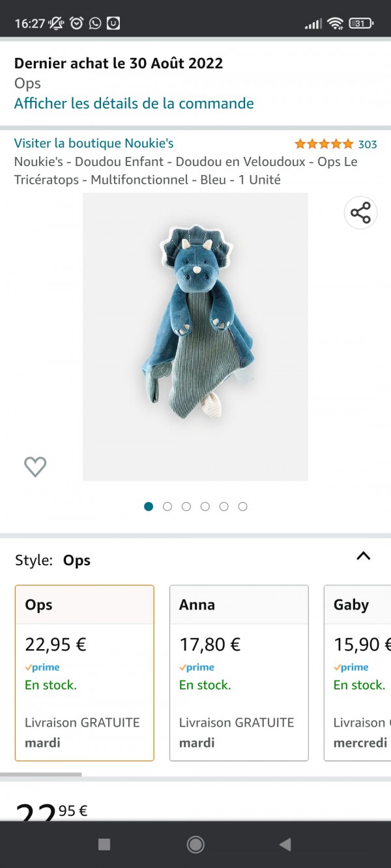Tap WhatsApp notification icon in status bar
Image resolution: width=391 pixels, height=868 pixels.
coord(95,23)
